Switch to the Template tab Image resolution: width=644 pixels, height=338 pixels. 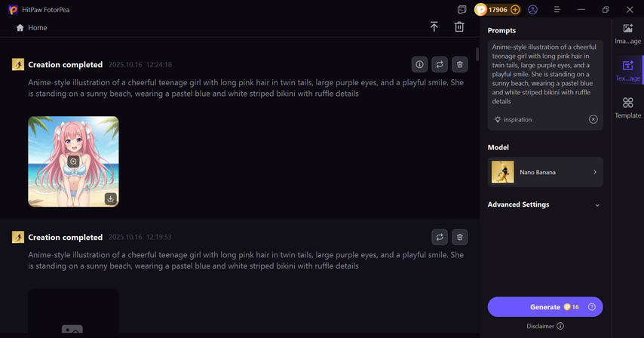point(627,108)
